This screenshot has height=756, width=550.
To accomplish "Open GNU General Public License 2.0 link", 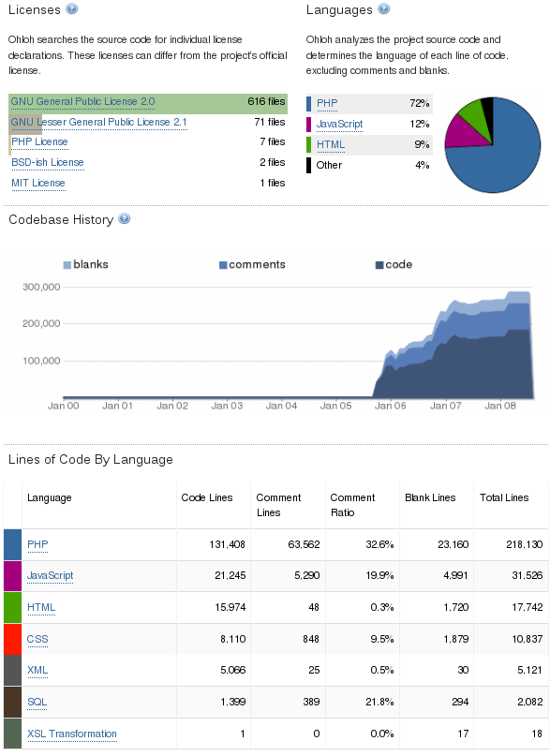I will [x=82, y=101].
